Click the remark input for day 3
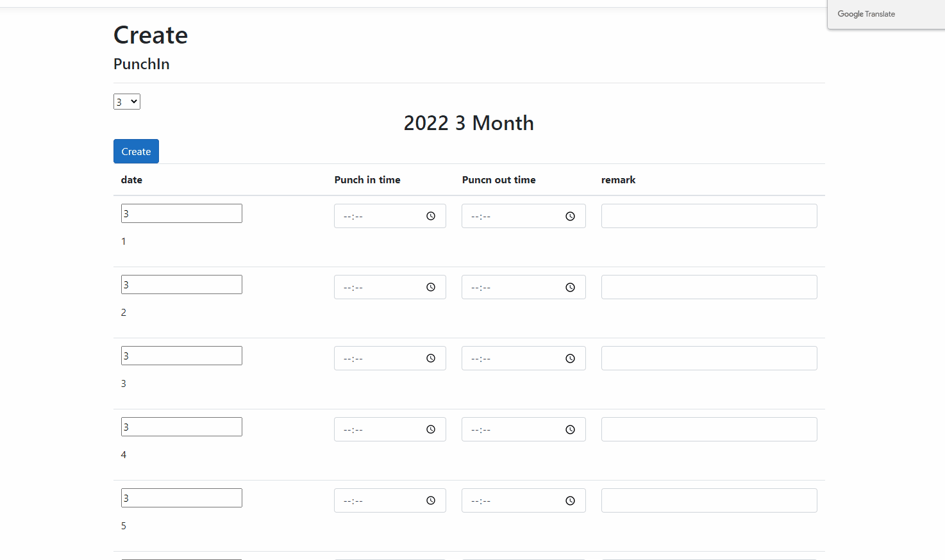The width and height of the screenshot is (945, 560). tap(708, 358)
